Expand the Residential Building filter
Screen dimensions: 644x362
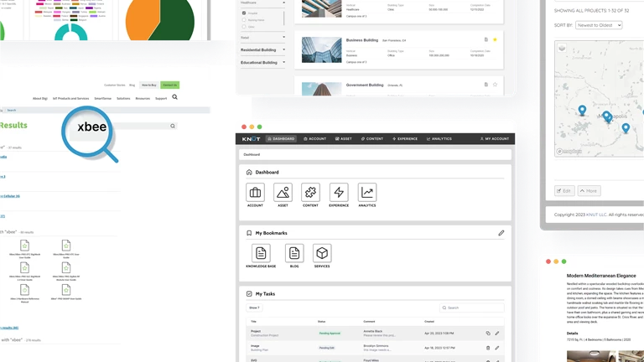pyautogui.click(x=262, y=49)
